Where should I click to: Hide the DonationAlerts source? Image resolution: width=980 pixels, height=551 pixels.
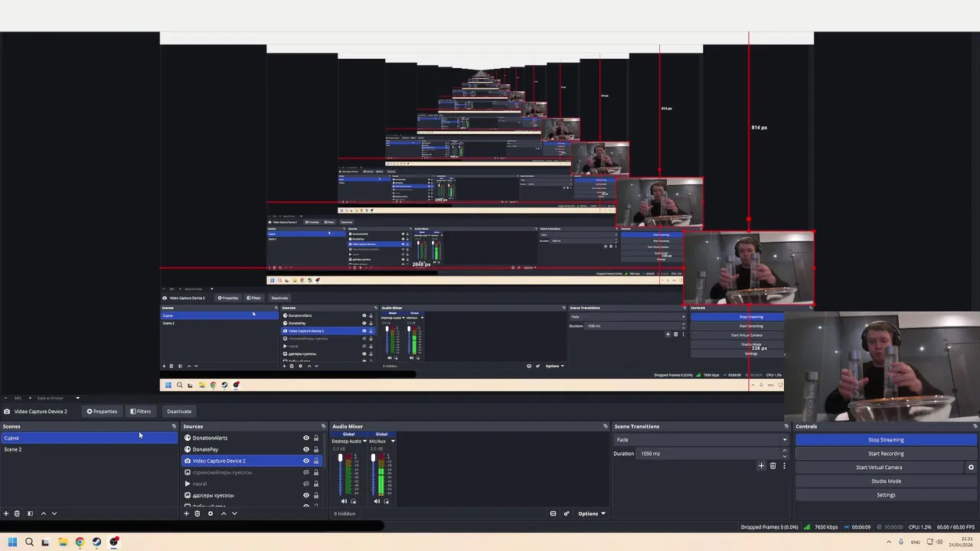[x=306, y=438]
